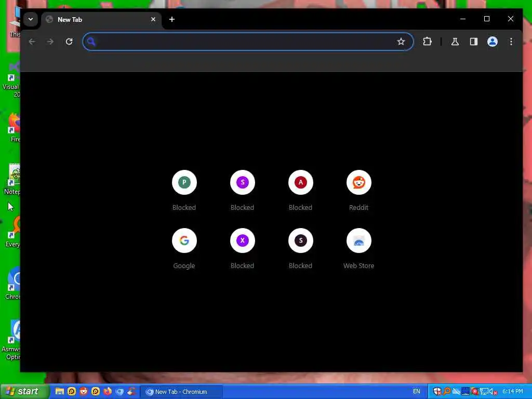
Task: Open the three-dot Chromium menu
Action: (x=511, y=42)
